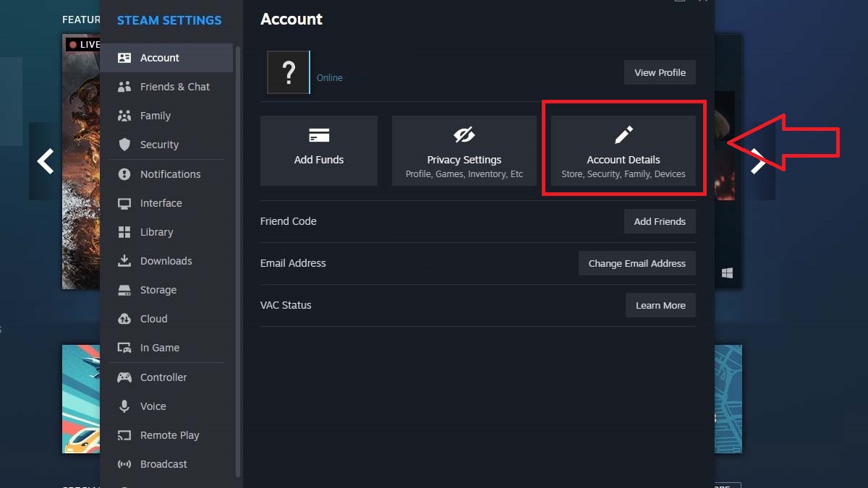868x488 pixels.
Task: Open Downloads settings page
Action: coord(166,261)
